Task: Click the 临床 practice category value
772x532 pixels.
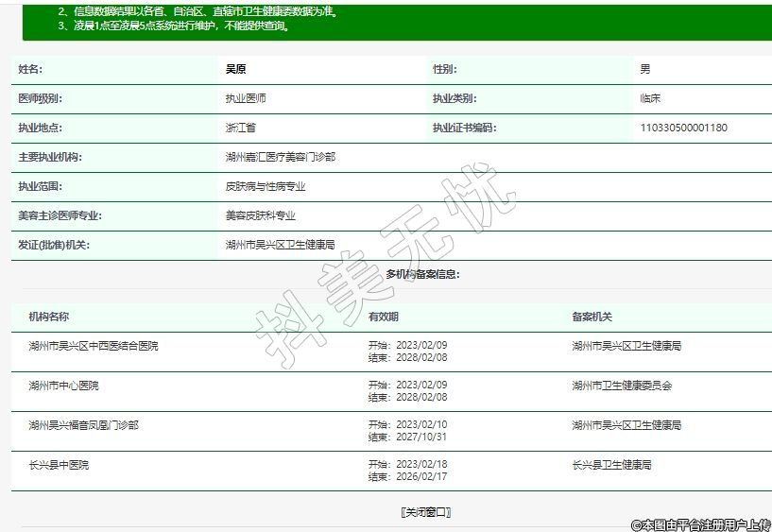Action: pyautogui.click(x=649, y=98)
